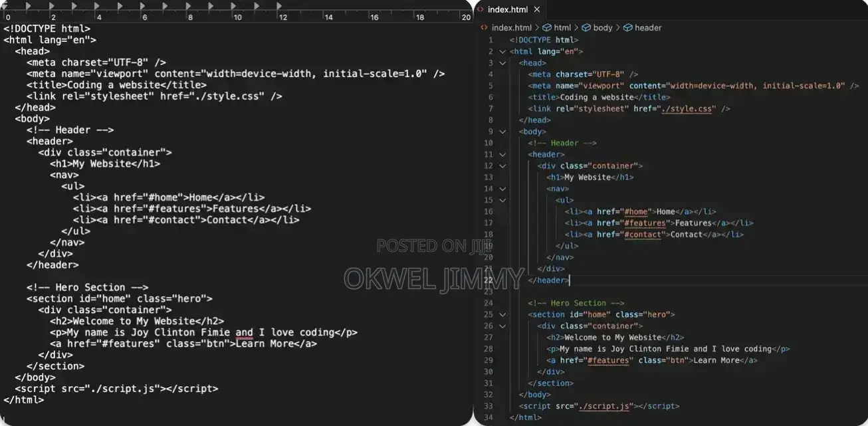Open the header breadcrumb segment
Viewport: 868px width, 426px height.
648,28
